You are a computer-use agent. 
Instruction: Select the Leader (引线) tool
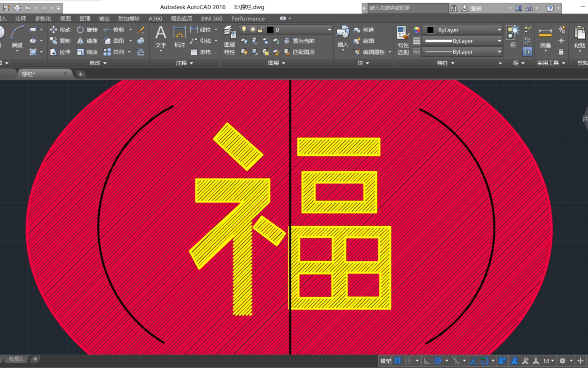pyautogui.click(x=201, y=41)
